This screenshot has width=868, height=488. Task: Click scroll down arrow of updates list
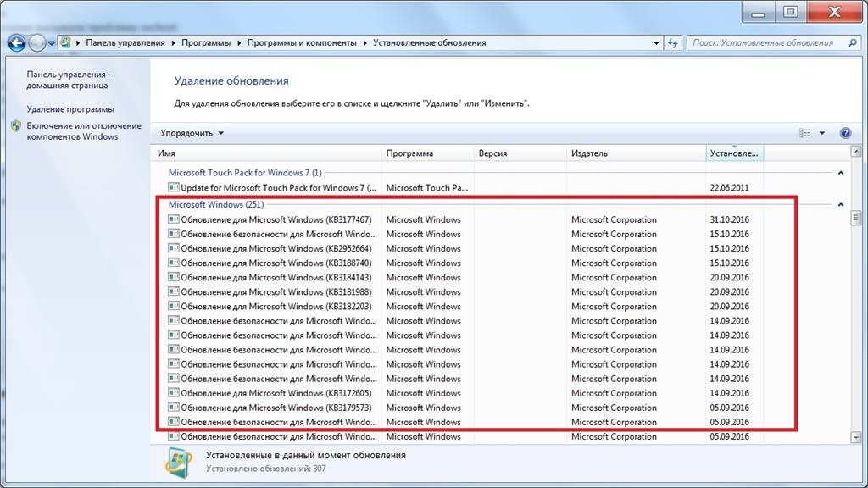[856, 437]
